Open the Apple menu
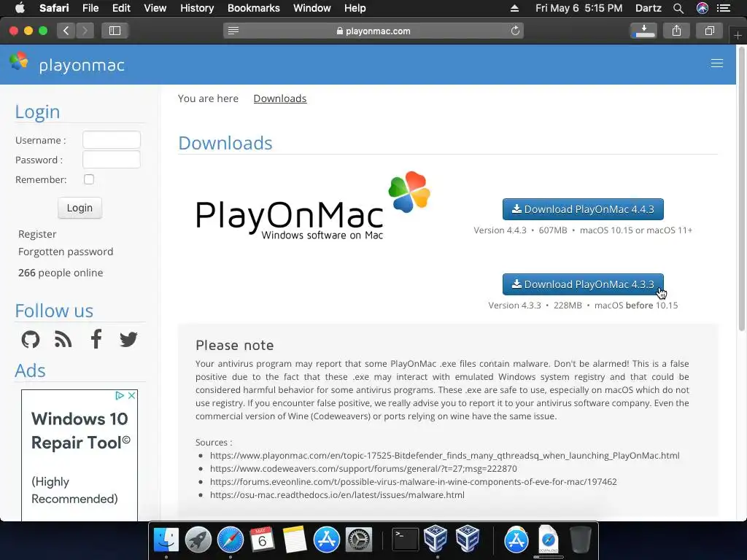 click(20, 8)
